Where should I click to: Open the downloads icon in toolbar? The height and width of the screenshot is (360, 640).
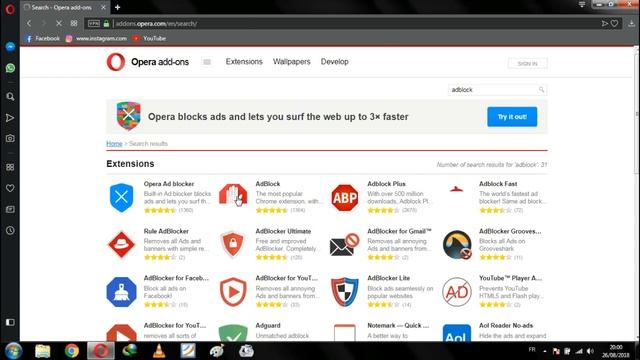click(631, 24)
